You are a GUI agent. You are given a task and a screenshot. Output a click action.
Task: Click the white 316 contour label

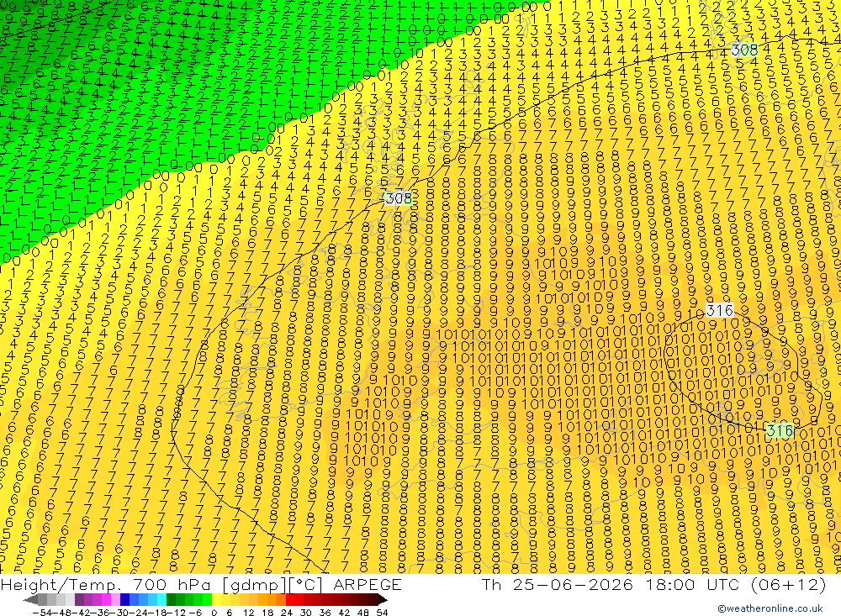pos(720,310)
